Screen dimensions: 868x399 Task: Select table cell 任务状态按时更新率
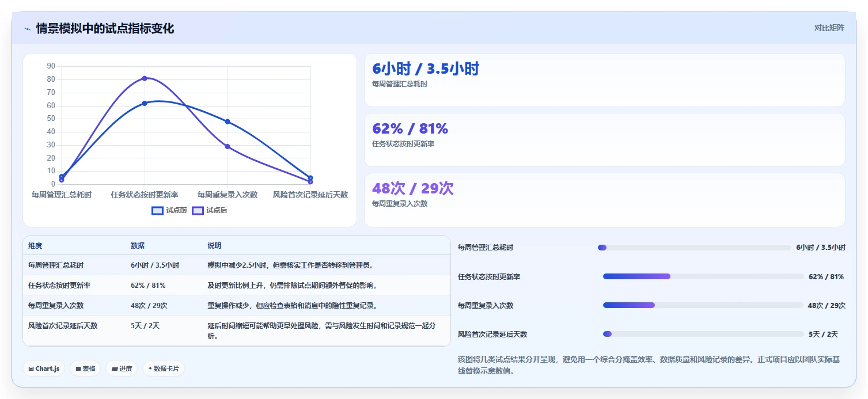click(x=59, y=285)
